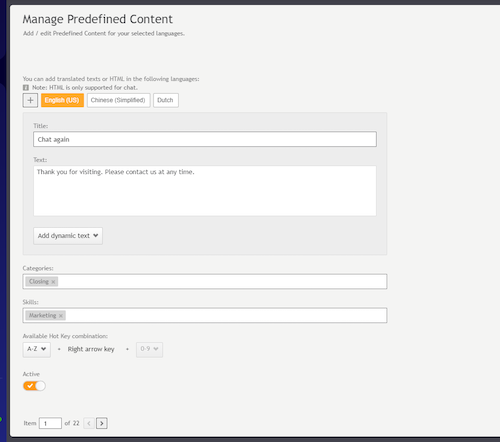Switch to English (US) language tab
500x442 pixels.
62,100
